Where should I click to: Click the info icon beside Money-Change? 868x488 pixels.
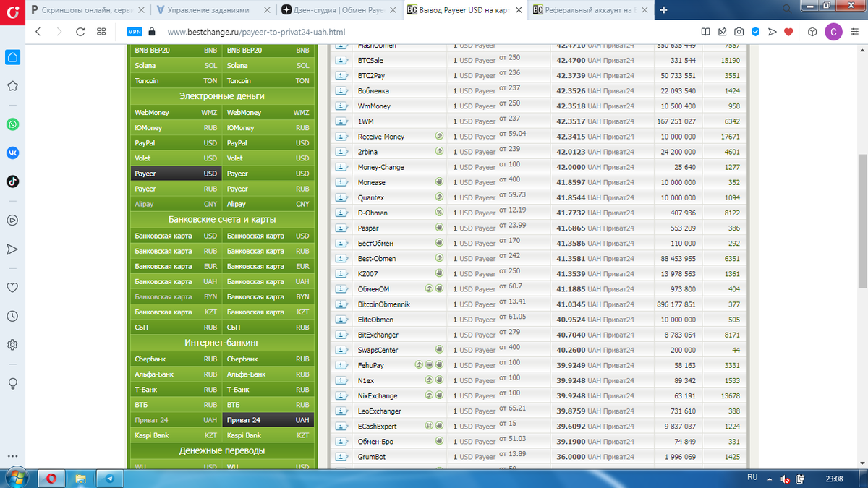click(342, 167)
